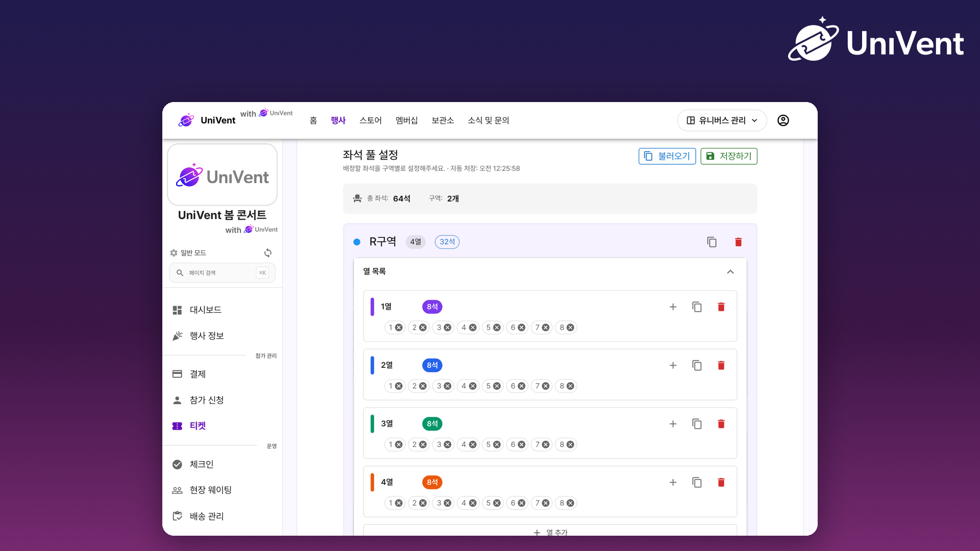Save with the 저장하기 button

(x=729, y=156)
